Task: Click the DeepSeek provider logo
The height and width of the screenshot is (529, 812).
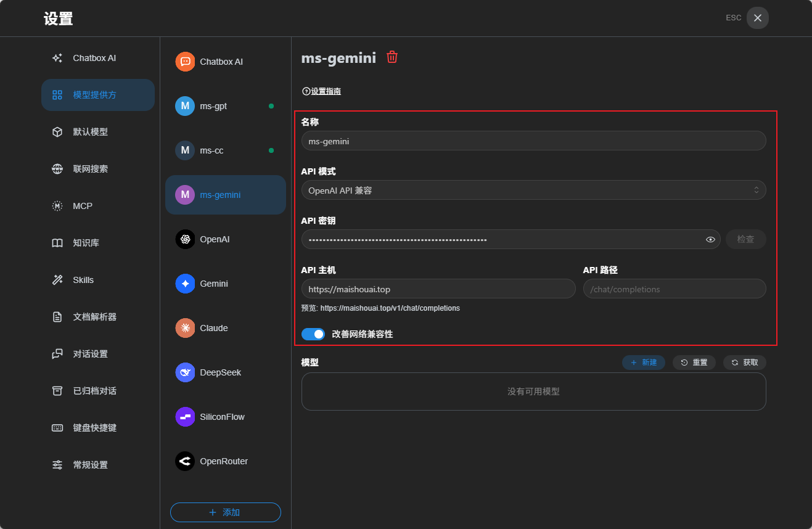Action: click(185, 372)
